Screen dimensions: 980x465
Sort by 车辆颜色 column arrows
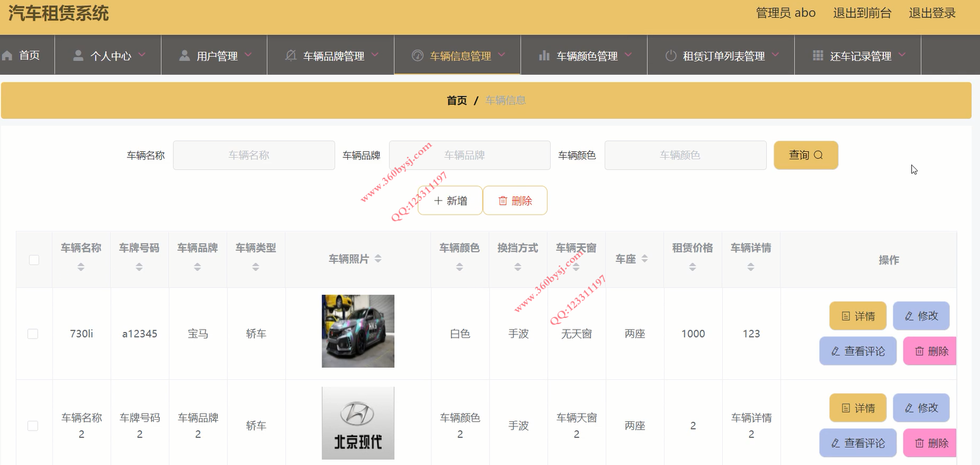tap(459, 267)
